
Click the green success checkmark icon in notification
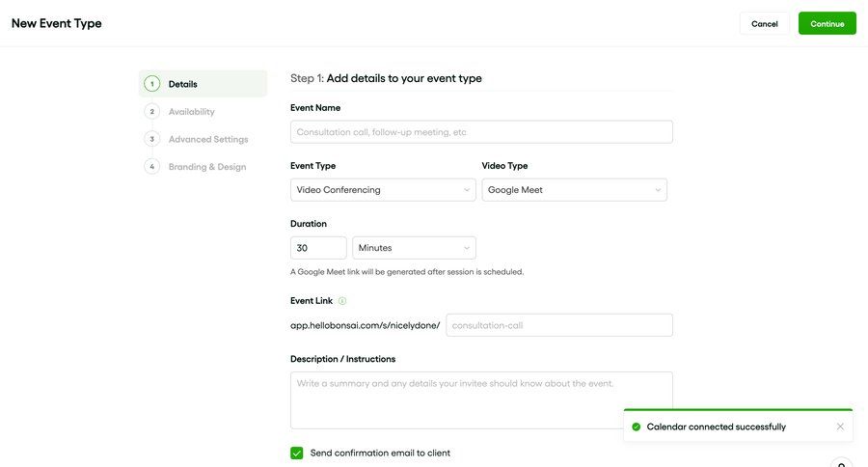[x=637, y=426]
